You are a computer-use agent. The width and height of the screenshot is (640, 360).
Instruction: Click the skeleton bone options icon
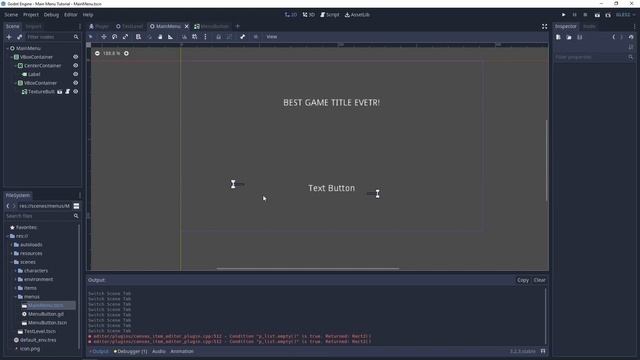coord(242,37)
